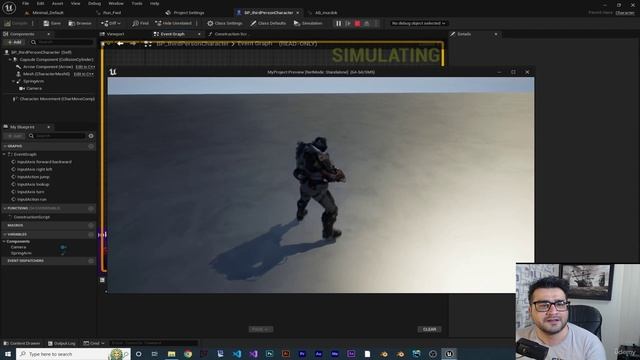640x360 pixels.
Task: Advance one frame with the step button
Action: (348, 23)
